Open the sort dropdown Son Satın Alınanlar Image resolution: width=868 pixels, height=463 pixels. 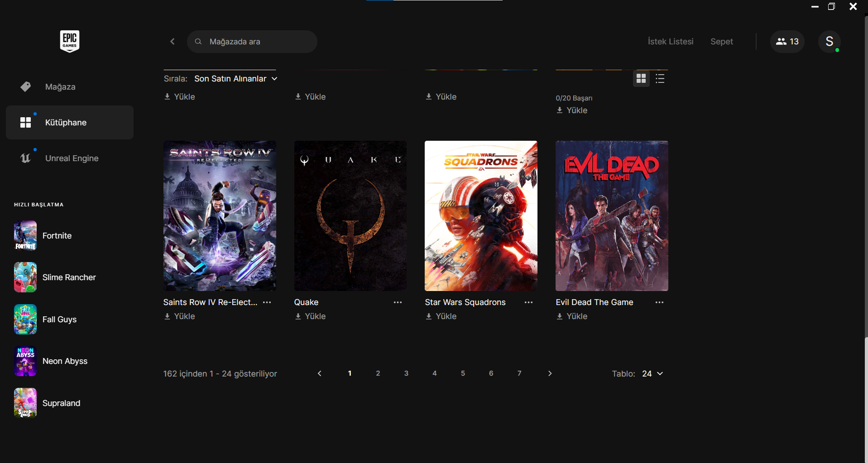tap(236, 79)
